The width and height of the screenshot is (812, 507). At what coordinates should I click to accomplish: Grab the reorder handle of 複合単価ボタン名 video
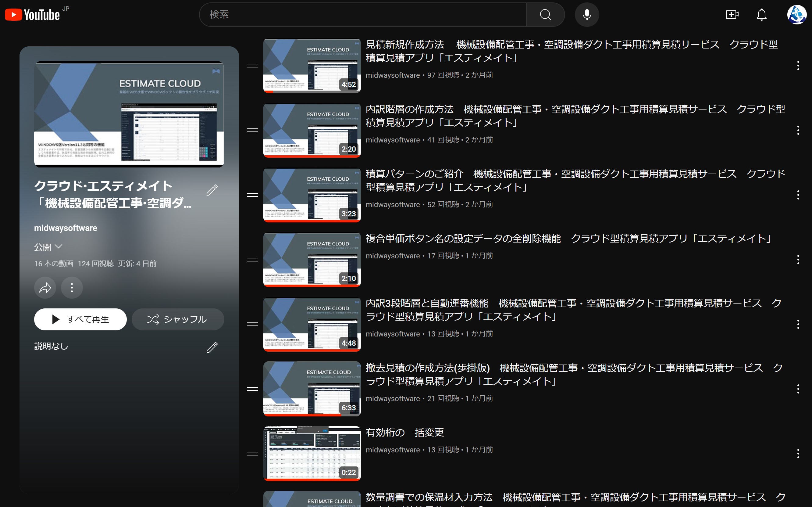[252, 260]
